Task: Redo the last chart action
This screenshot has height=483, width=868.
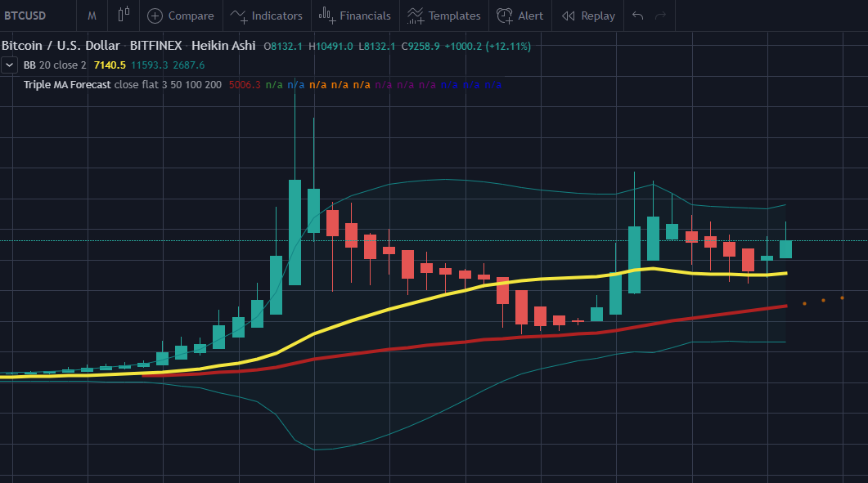Action: pos(661,16)
